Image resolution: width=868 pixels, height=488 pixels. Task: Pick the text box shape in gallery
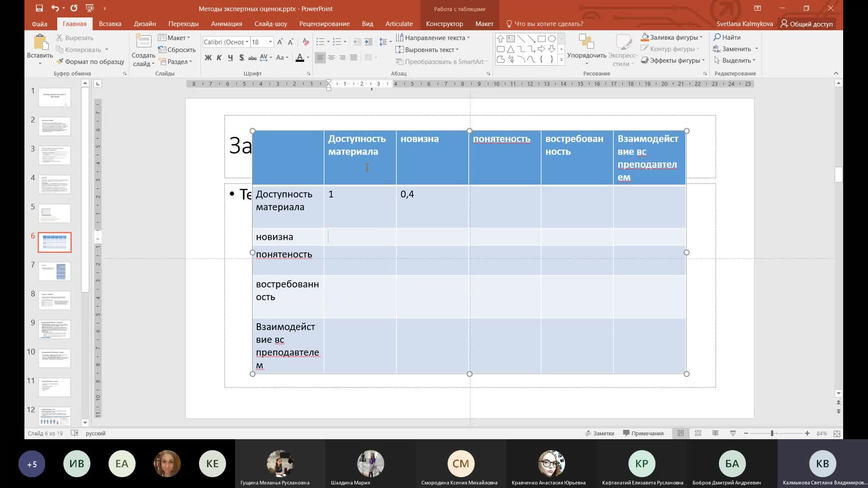point(511,39)
